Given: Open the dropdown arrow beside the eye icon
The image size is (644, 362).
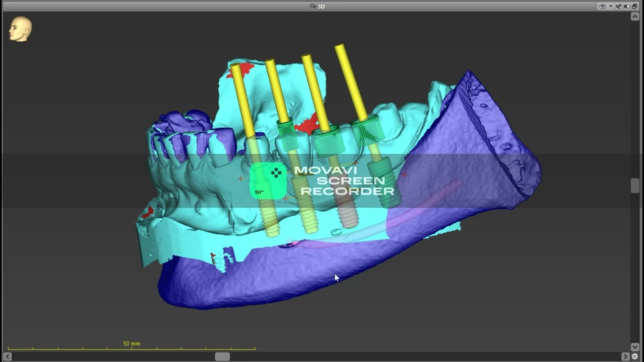Looking at the screenshot, I should (611, 6).
